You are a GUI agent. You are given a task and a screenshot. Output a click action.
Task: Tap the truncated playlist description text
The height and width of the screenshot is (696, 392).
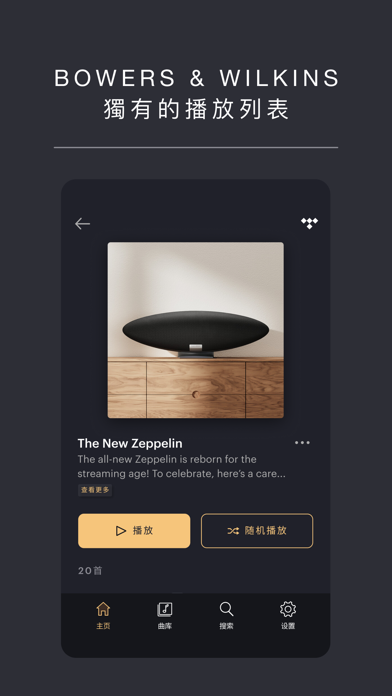coord(182,467)
